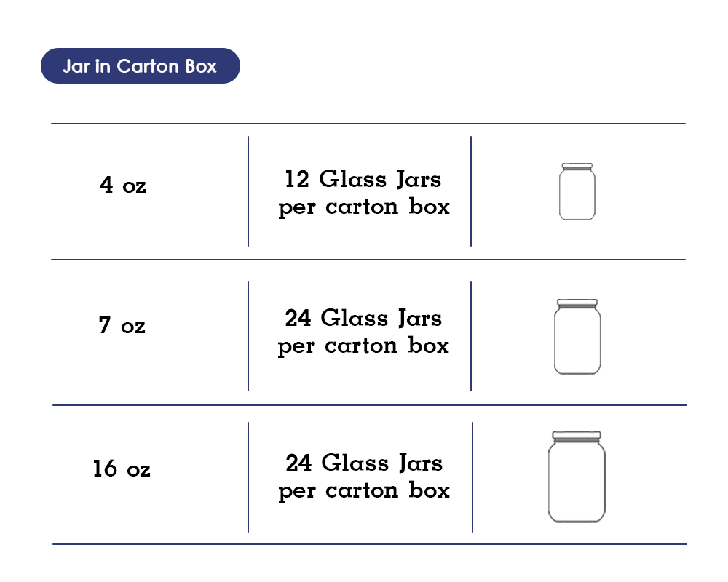728x582 pixels.
Task: Click the word 'Box' in the header badge
Action: pyautogui.click(x=201, y=66)
